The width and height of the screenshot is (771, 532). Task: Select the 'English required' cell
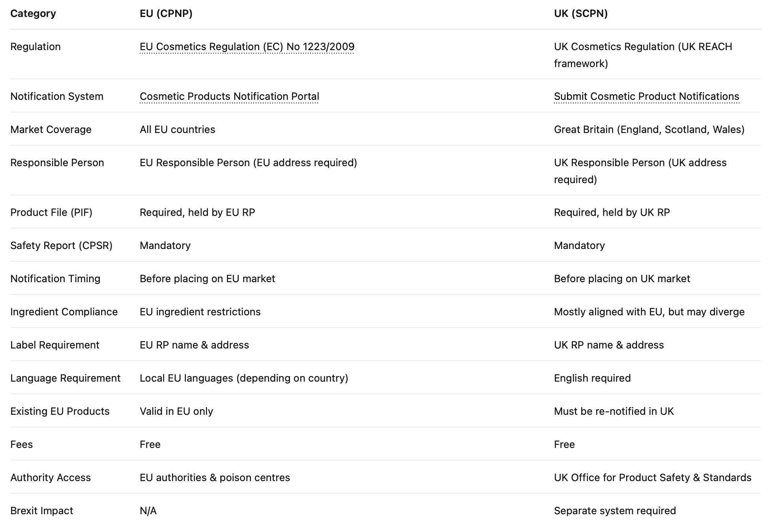tap(592, 378)
